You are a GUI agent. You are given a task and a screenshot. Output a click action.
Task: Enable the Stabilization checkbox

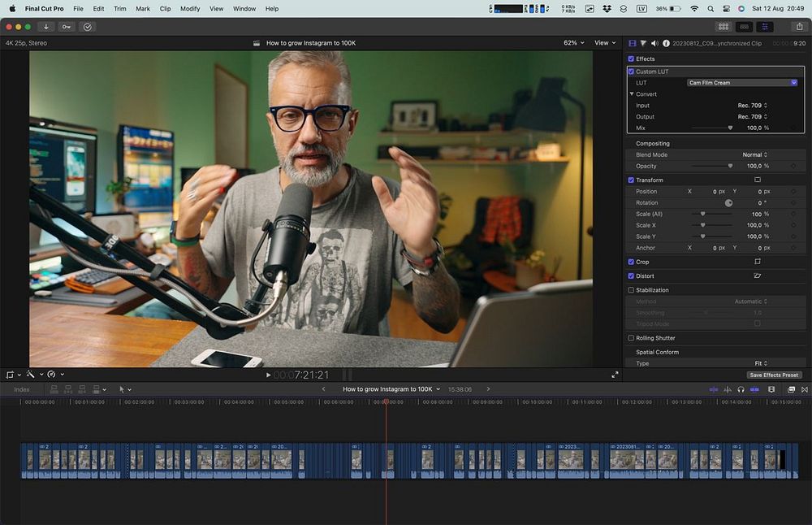631,290
